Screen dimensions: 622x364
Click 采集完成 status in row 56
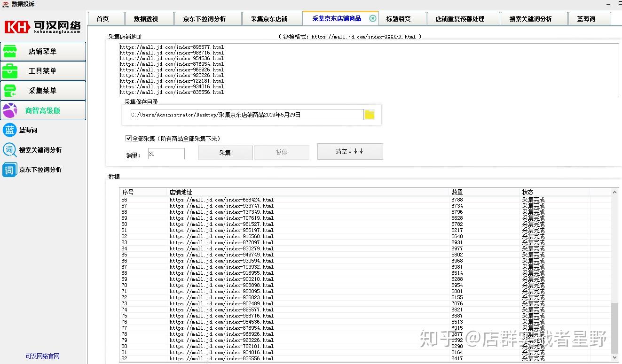[x=533, y=200]
